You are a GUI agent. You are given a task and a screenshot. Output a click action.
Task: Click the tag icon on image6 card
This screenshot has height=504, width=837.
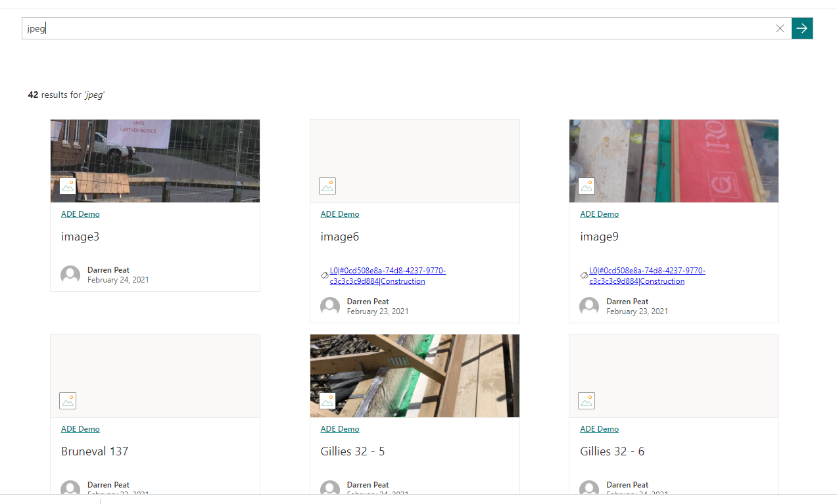pos(324,276)
